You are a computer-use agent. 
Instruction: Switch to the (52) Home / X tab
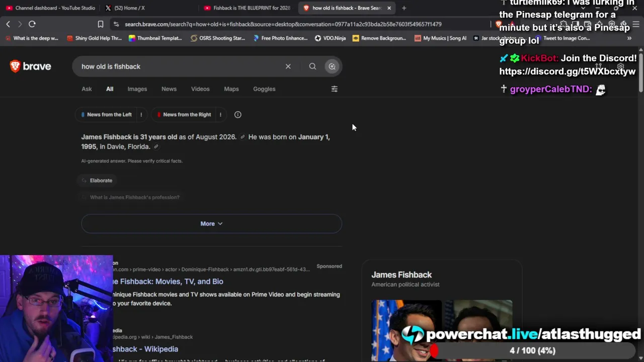[x=125, y=8]
